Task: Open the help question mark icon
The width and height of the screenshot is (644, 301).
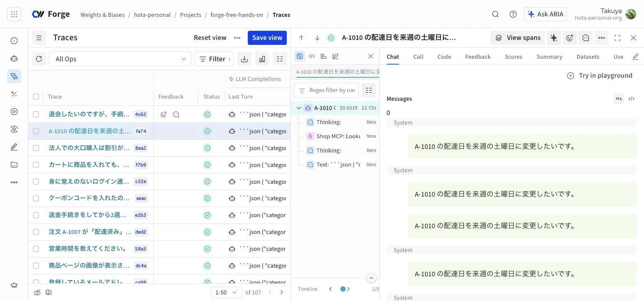Action: 513,14
